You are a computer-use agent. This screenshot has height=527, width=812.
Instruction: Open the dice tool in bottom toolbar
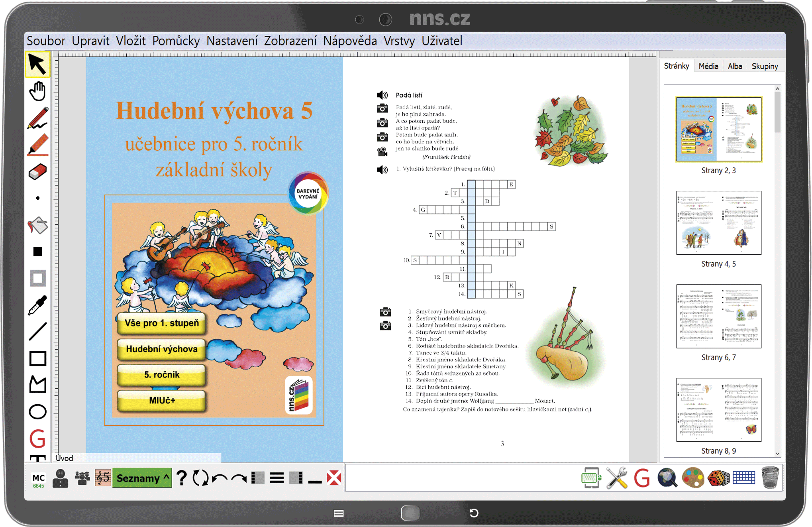tap(718, 478)
